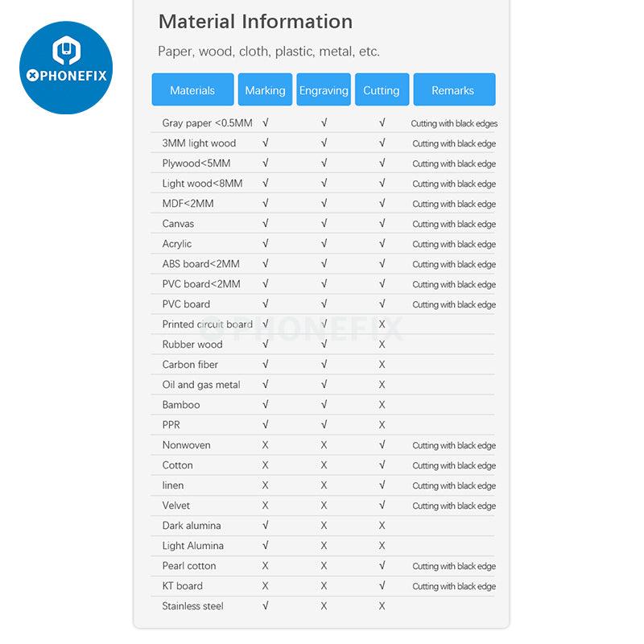Select the Plywood<5MM row label
Screen dimensions: 644x644
click(196, 163)
